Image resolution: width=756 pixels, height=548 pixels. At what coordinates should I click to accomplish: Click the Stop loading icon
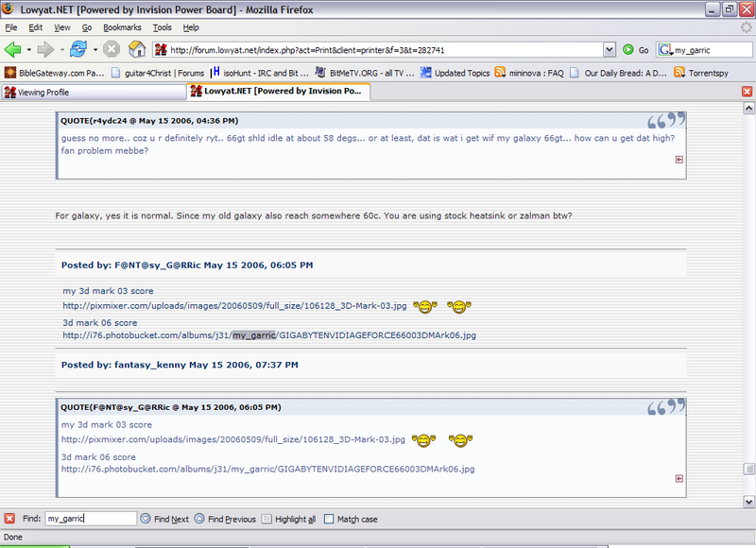point(112,49)
